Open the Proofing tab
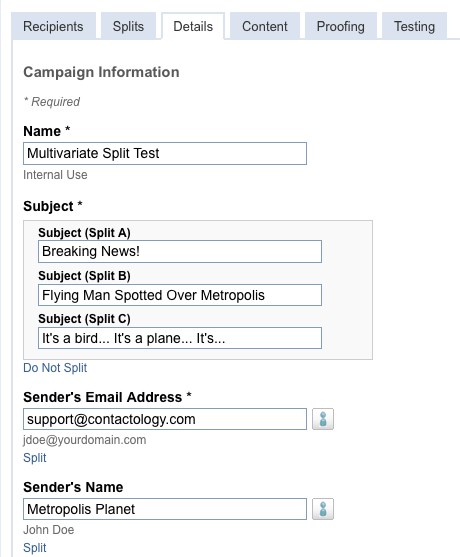The image size is (460, 557). (x=341, y=26)
